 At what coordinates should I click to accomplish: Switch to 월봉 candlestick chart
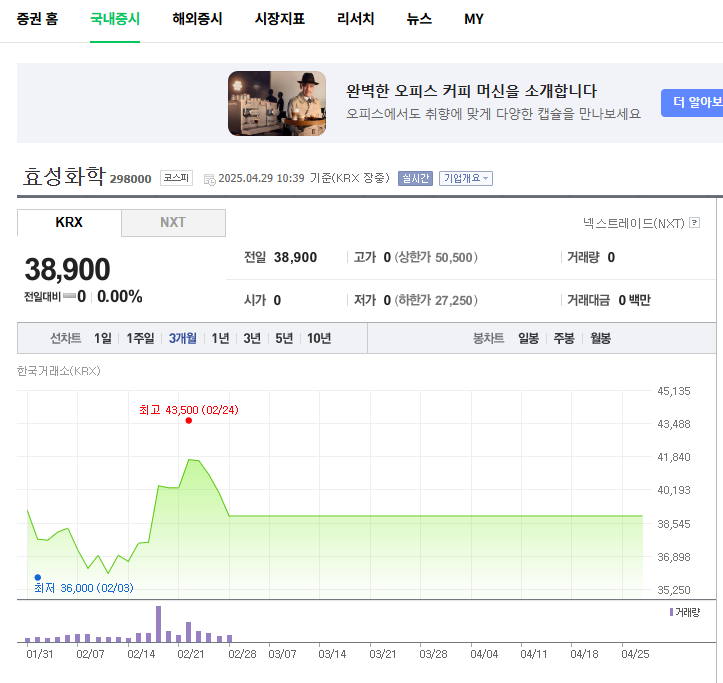coord(600,339)
